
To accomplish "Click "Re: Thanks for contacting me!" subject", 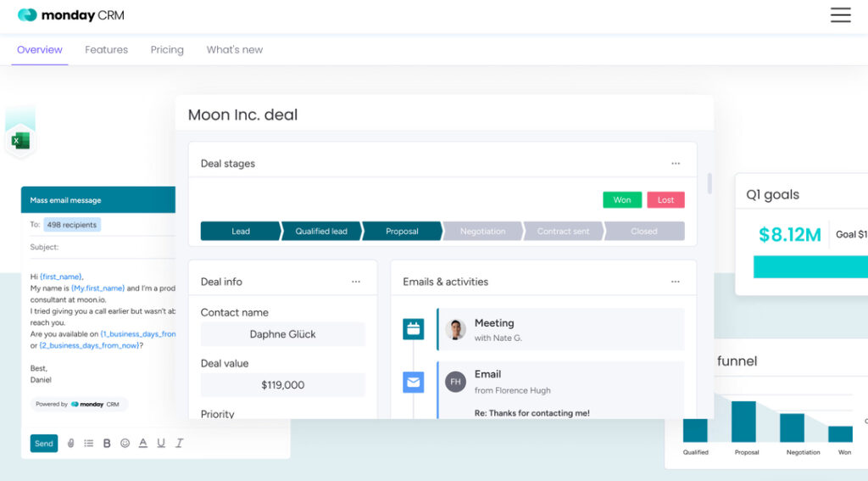I will pyautogui.click(x=532, y=413).
